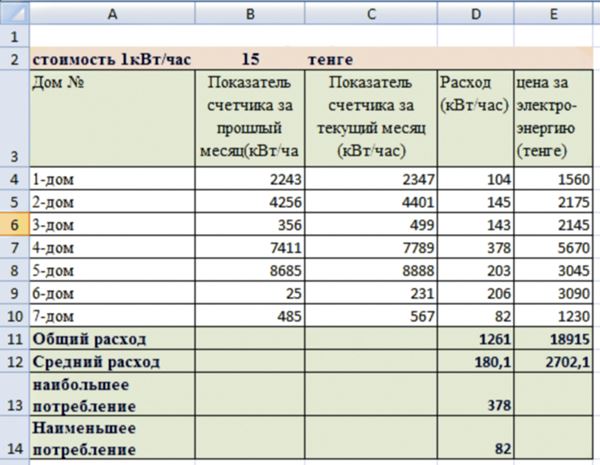Click the 'Расход (кВт/час)' header cell
This screenshot has height=465, width=600.
click(476, 119)
